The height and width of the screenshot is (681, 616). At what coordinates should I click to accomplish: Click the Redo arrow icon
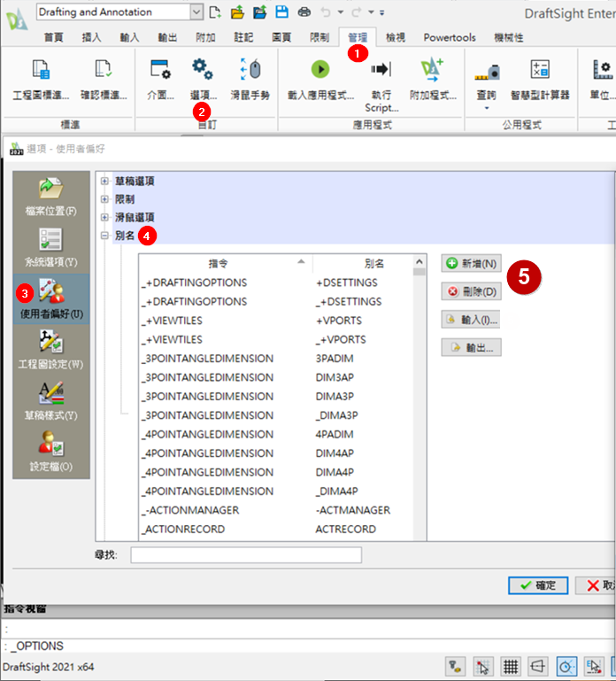click(356, 12)
